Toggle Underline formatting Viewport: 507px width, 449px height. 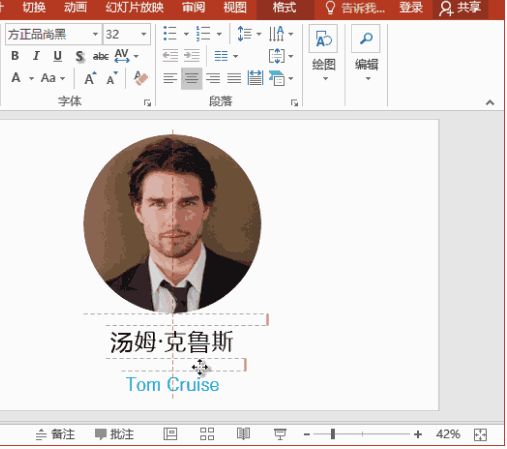[x=58, y=56]
